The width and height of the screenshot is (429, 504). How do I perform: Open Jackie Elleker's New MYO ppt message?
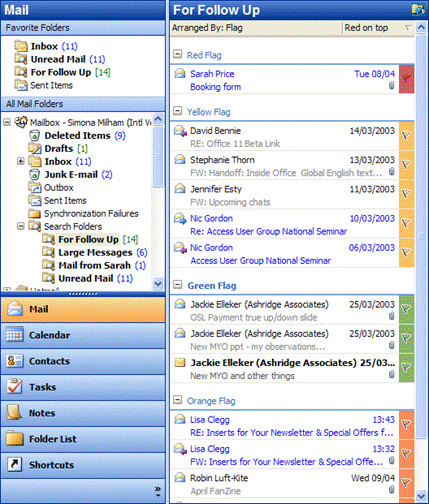[284, 339]
